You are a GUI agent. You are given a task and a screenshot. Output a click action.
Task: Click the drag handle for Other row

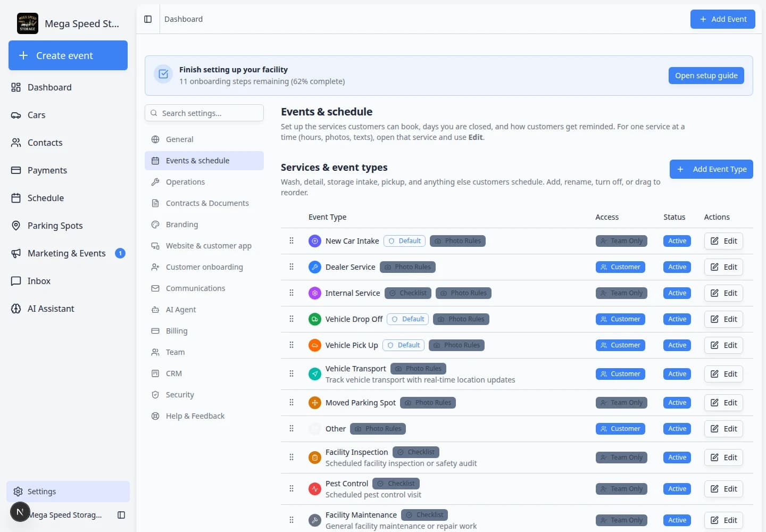click(x=292, y=429)
